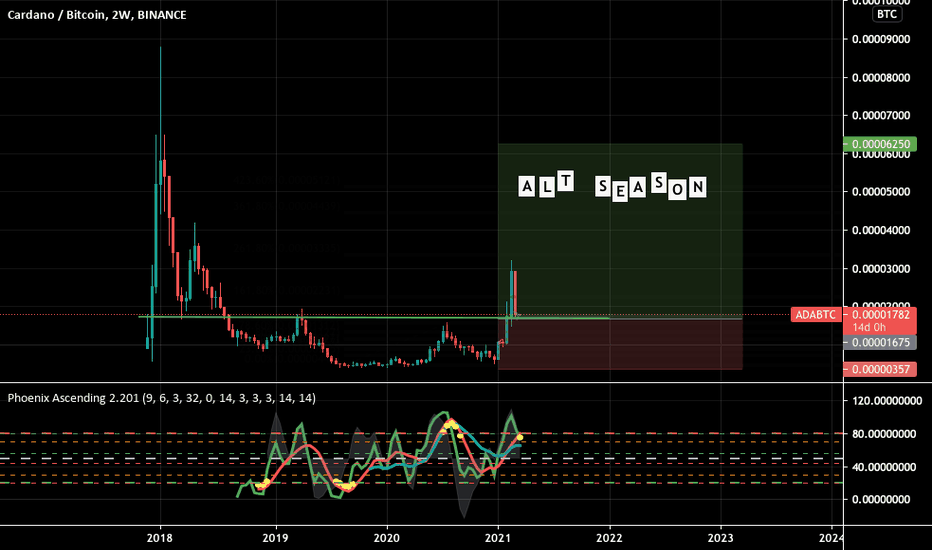This screenshot has width=932, height=550.
Task: Click the 14d 0h countdown label
Action: pos(868,328)
